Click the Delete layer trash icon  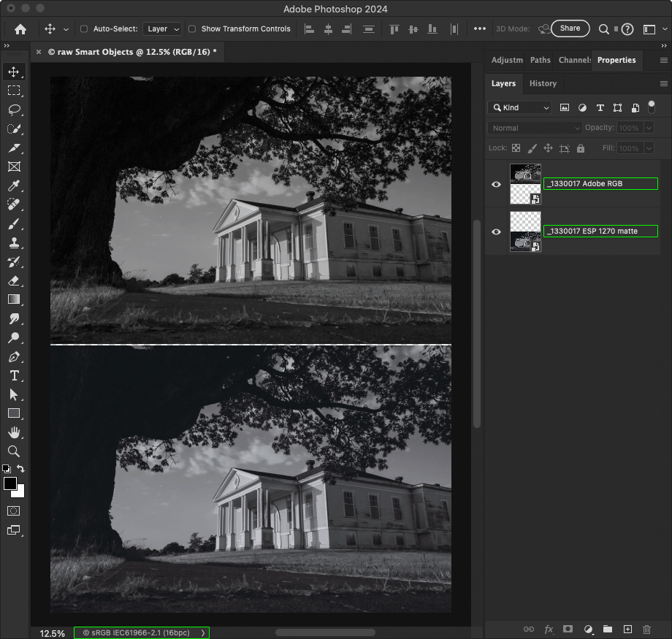(x=646, y=630)
